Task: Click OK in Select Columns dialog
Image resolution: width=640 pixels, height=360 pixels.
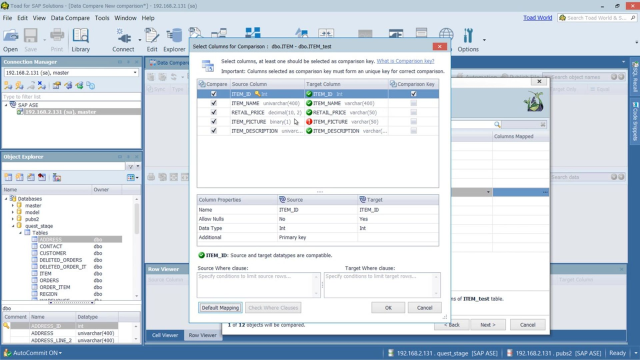Action: pos(388,308)
